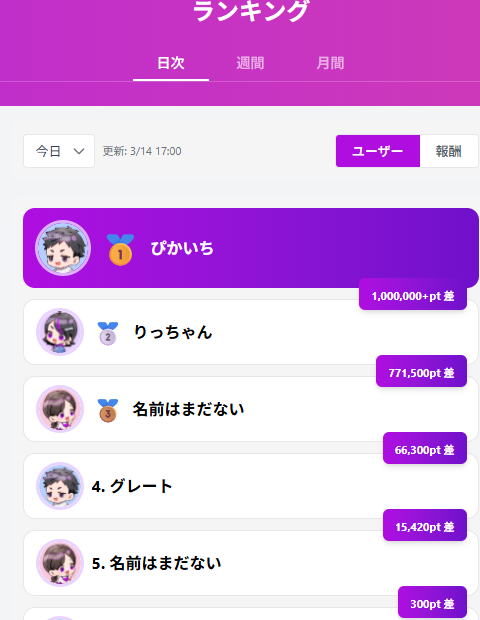Click the bronze third-place medal icon

[x=108, y=410]
